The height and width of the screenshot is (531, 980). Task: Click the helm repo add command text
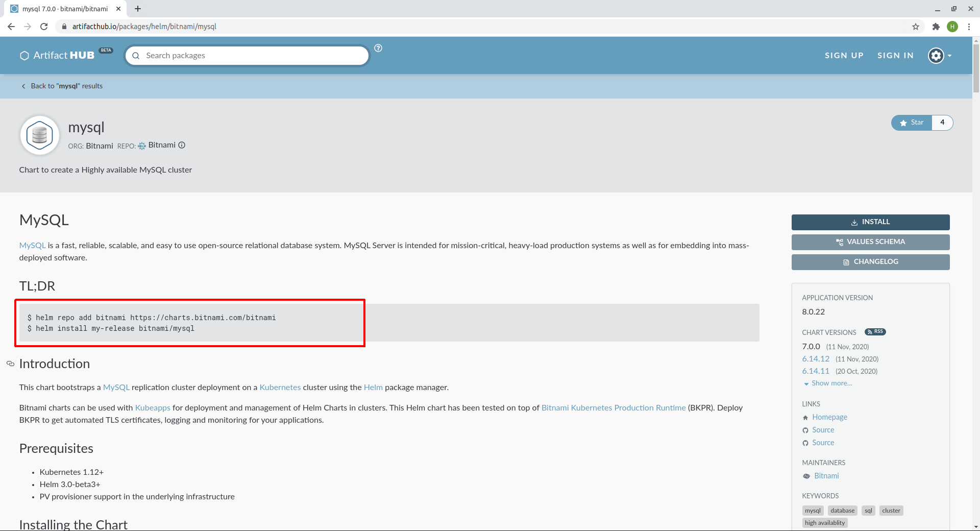pos(156,318)
